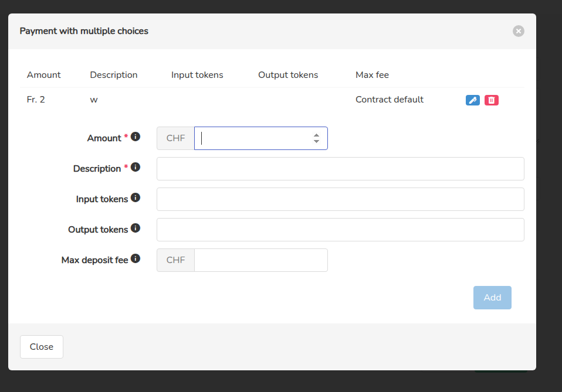Decrease amount with stepper down arrow

pyautogui.click(x=316, y=141)
